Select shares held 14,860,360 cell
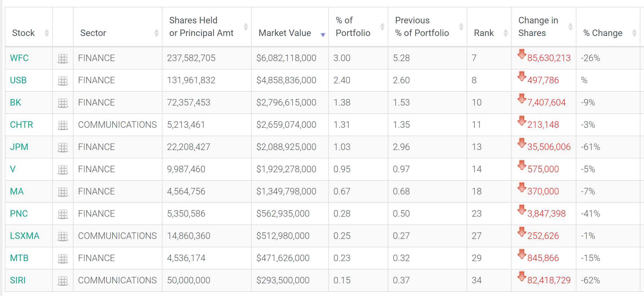Image resolution: width=644 pixels, height=296 pixels. click(207, 236)
